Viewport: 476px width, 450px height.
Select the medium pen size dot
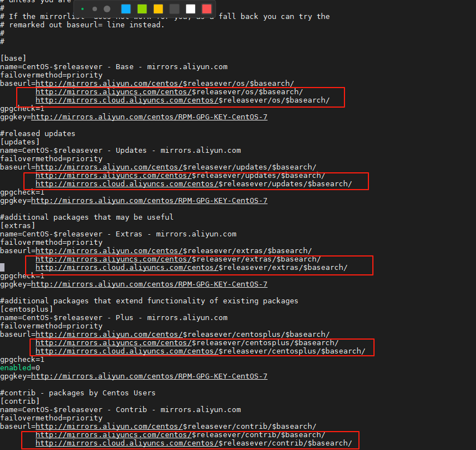coord(95,9)
